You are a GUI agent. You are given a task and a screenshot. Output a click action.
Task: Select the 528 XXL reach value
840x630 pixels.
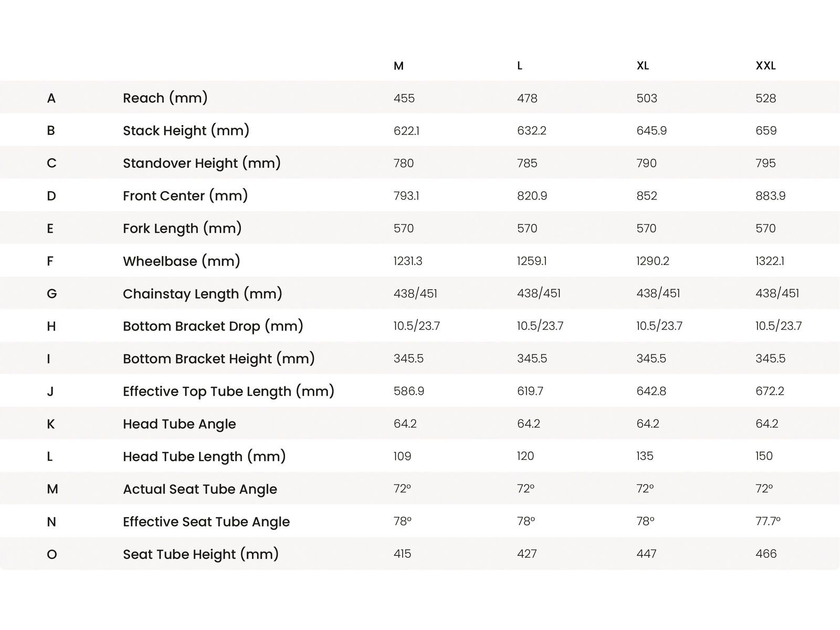pos(766,98)
